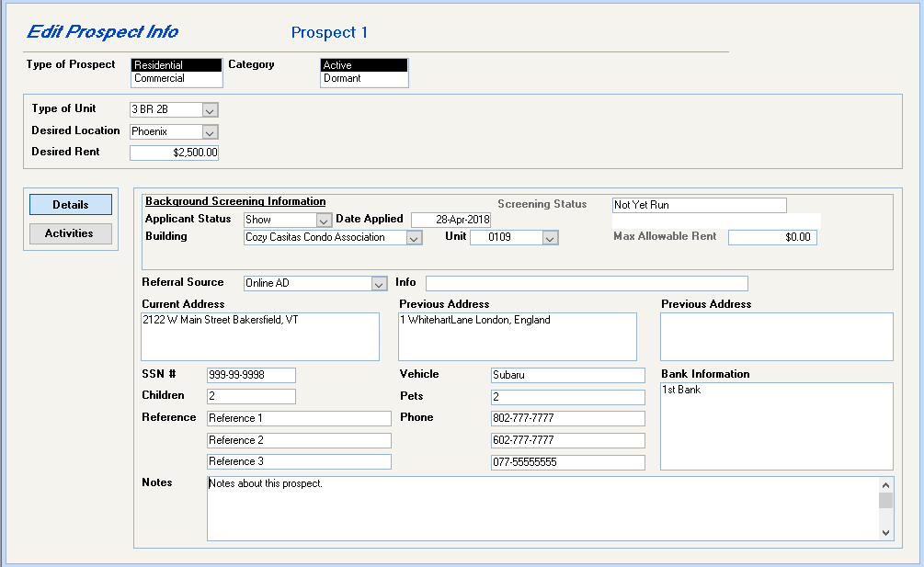Click the Current Address text box

260,336
